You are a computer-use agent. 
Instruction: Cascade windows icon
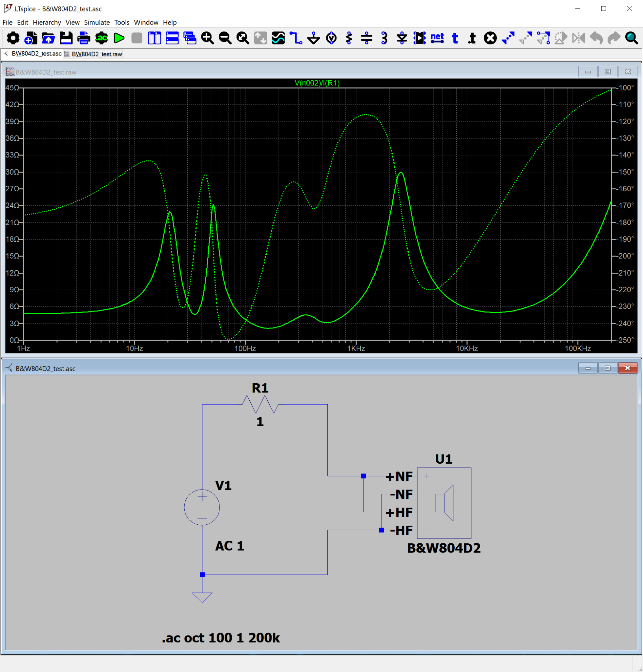[190, 38]
